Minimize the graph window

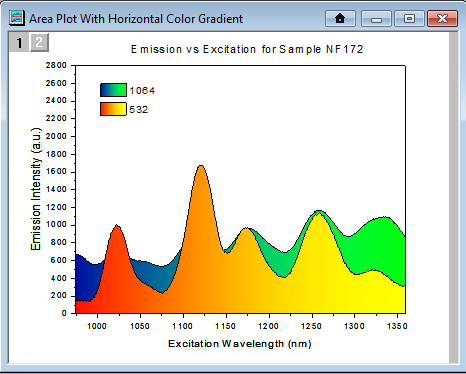point(376,18)
